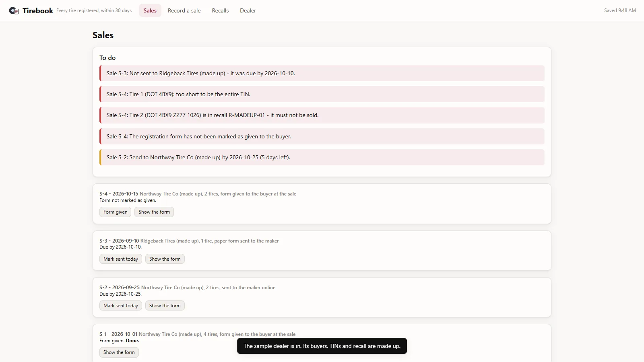Select the S-2 send to Northway alert

tap(322, 157)
